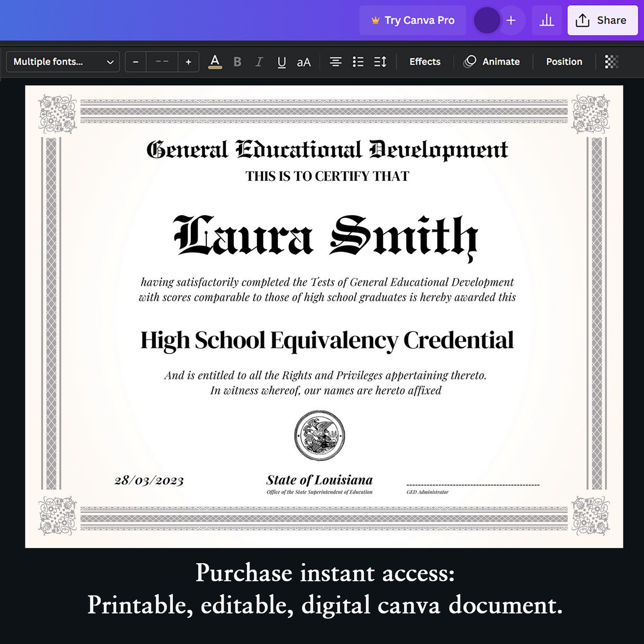This screenshot has height=644, width=644.
Task: Adjust line spacing with the spacing icon
Action: [380, 62]
